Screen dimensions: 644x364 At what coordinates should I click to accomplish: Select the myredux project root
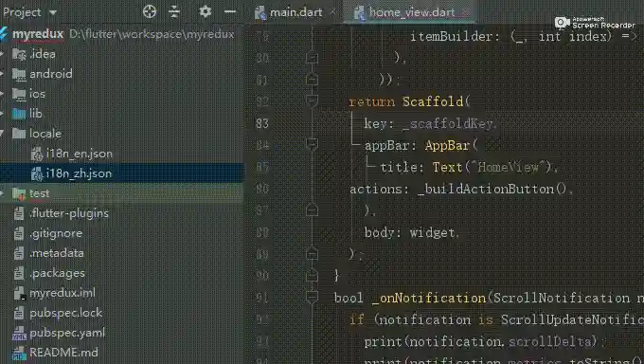click(38, 34)
